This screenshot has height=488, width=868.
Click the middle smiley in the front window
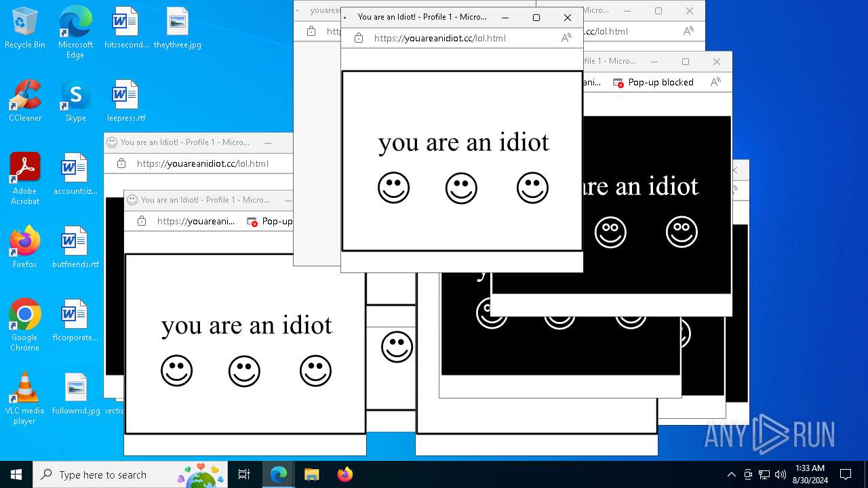click(461, 188)
